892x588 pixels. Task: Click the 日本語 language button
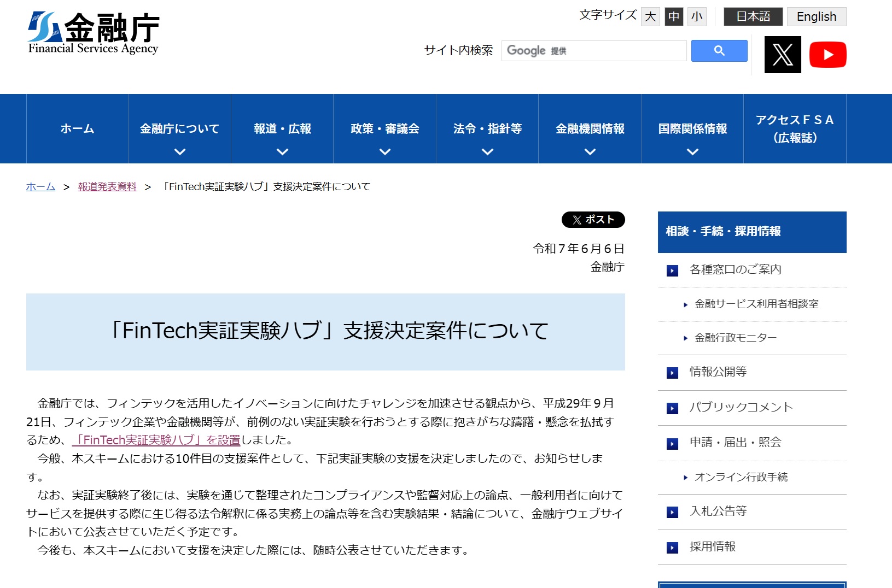pyautogui.click(x=753, y=16)
